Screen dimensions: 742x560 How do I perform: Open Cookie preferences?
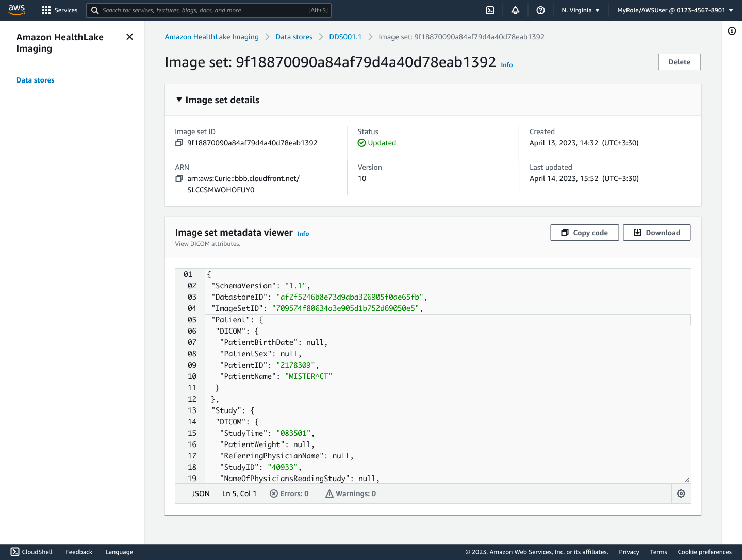704,552
